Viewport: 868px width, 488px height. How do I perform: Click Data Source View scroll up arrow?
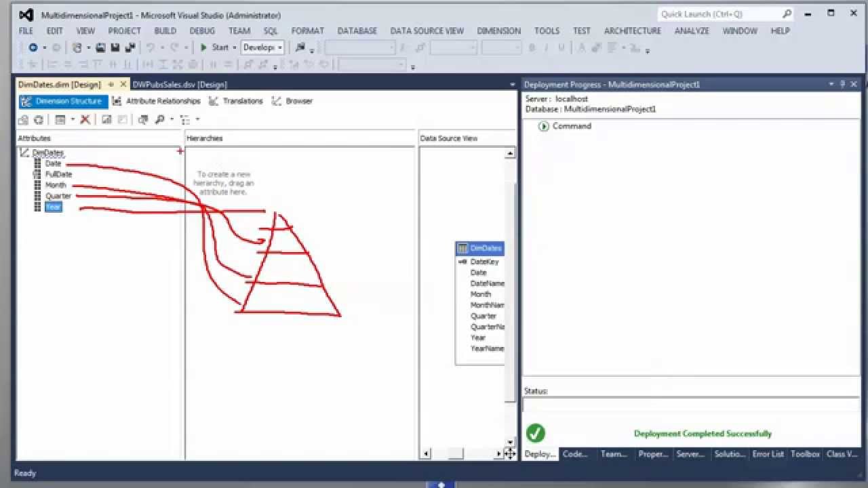(510, 153)
